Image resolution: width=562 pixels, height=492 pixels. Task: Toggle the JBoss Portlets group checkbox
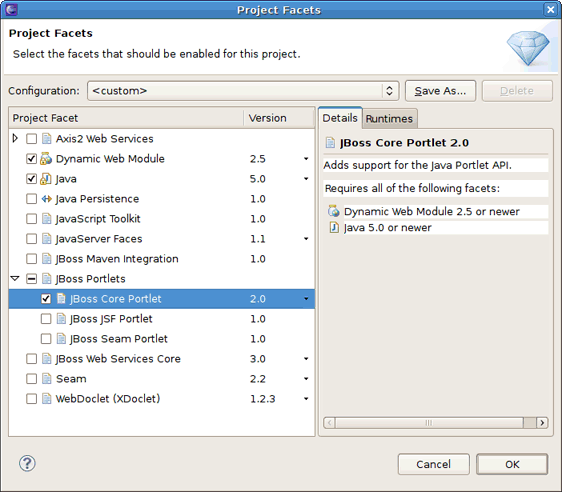coord(32,279)
